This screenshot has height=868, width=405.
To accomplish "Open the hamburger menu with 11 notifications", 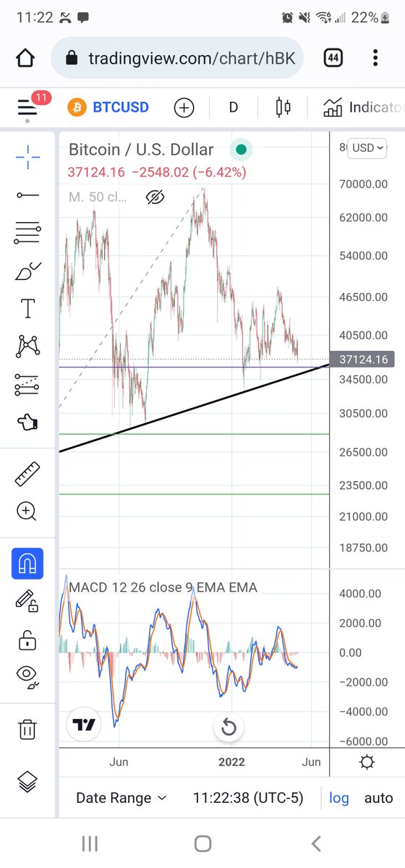I will [x=27, y=108].
